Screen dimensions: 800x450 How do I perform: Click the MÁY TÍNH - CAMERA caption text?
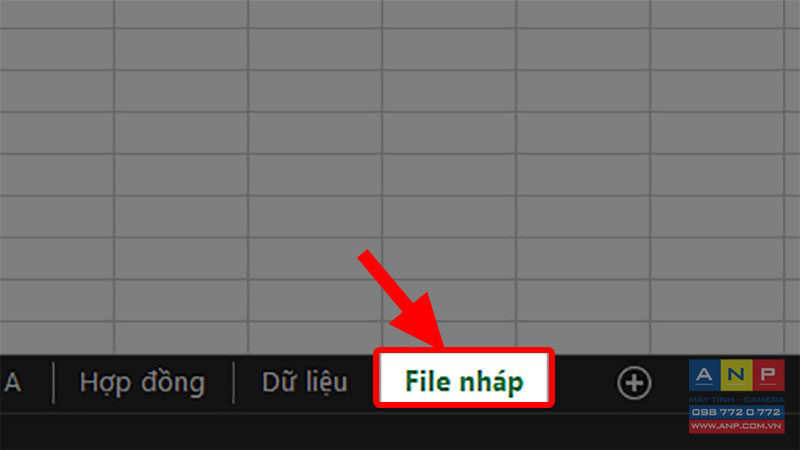[736, 399]
